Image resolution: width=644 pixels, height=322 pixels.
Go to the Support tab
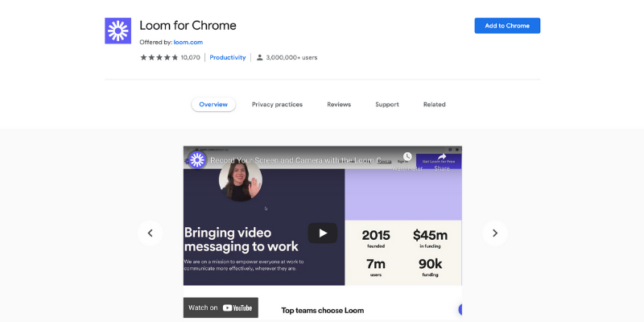click(x=387, y=105)
